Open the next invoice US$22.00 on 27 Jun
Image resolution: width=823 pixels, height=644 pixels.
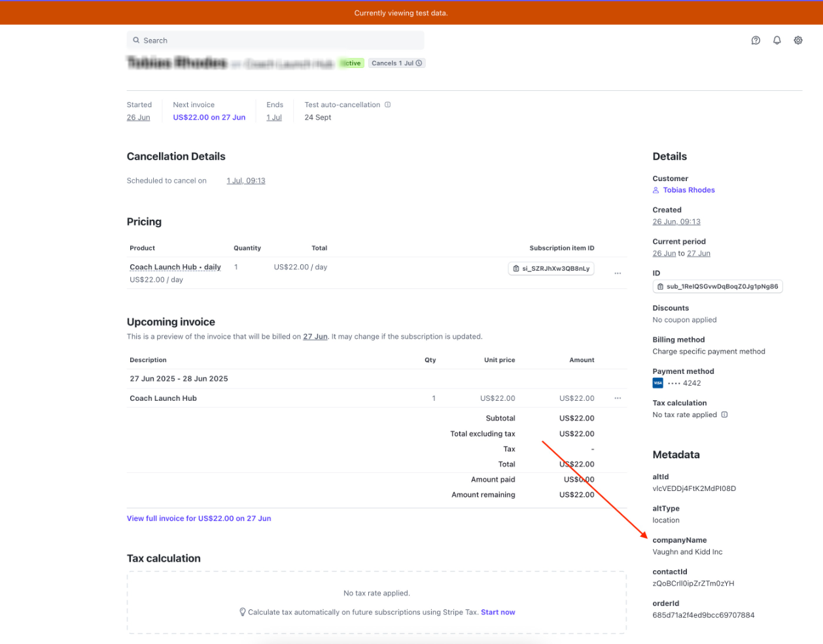coord(209,118)
